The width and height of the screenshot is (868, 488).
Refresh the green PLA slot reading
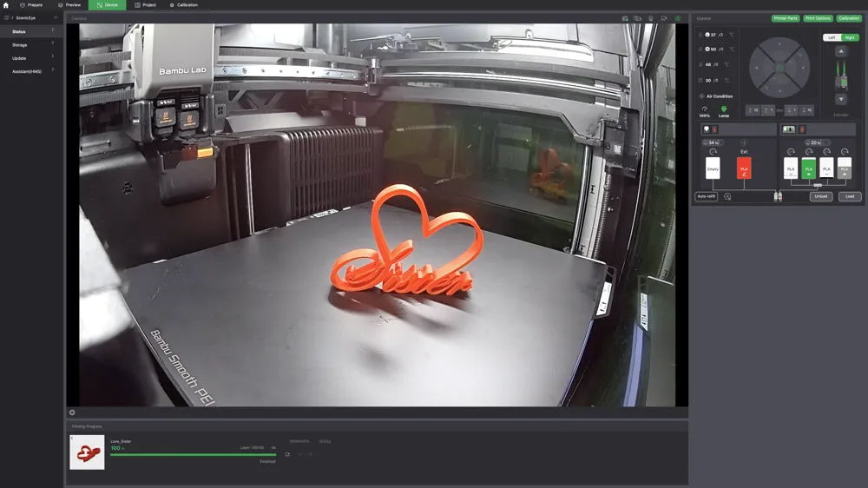(x=809, y=152)
